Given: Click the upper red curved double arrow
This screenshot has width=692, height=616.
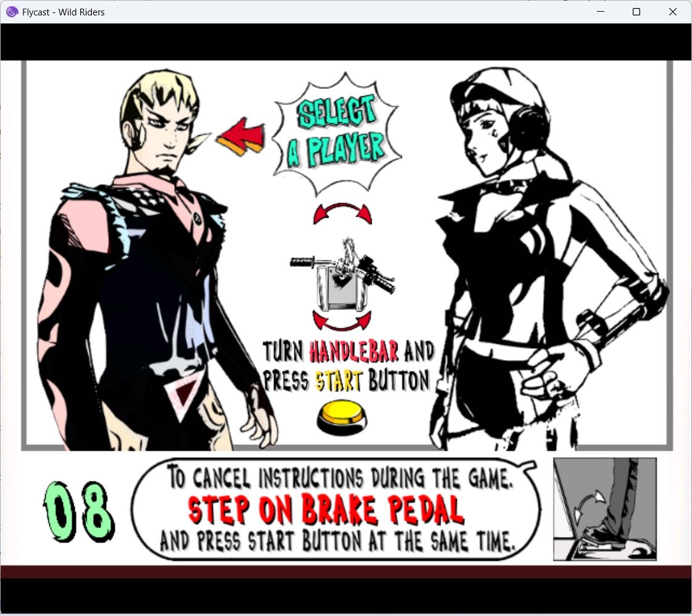Looking at the screenshot, I should pyautogui.click(x=343, y=213).
